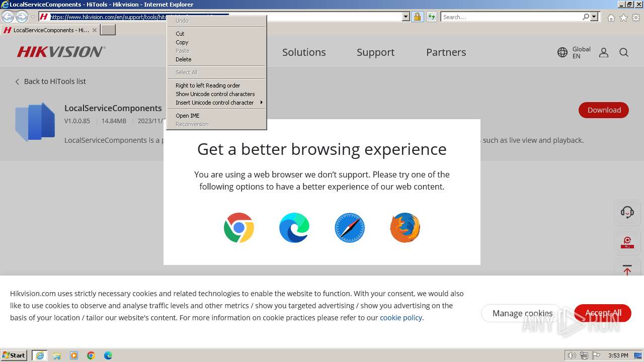Click the IE Back navigation arrow
This screenshot has height=362, width=644.
pos(8,17)
